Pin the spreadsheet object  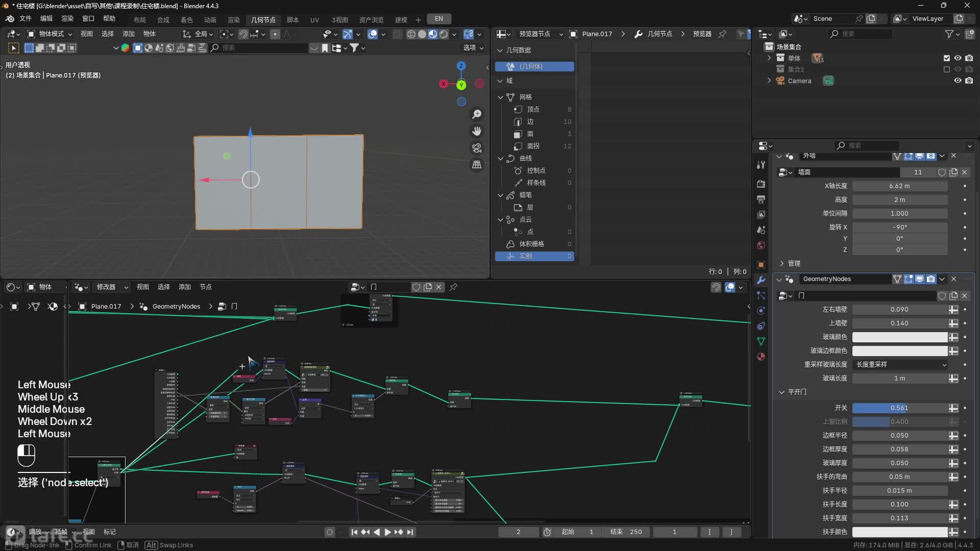click(722, 34)
